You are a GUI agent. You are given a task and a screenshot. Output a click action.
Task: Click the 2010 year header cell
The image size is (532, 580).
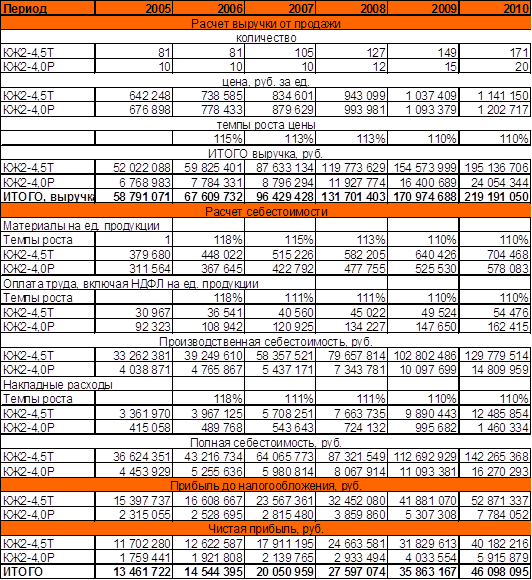[x=495, y=8]
